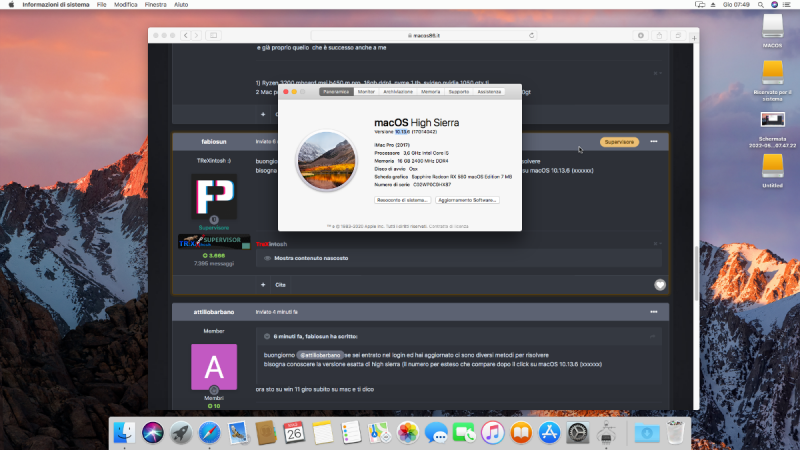Switch to the Monitor tab
Screen dimensions: 800x450
click(366, 92)
